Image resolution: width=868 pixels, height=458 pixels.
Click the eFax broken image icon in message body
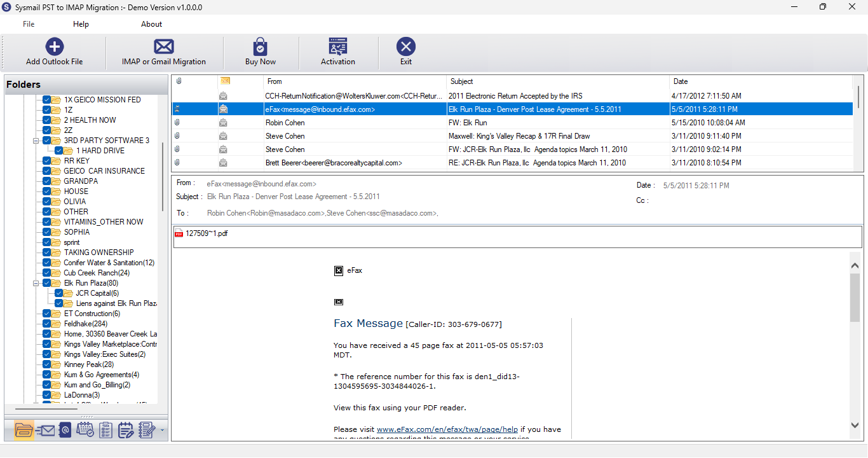click(x=339, y=271)
